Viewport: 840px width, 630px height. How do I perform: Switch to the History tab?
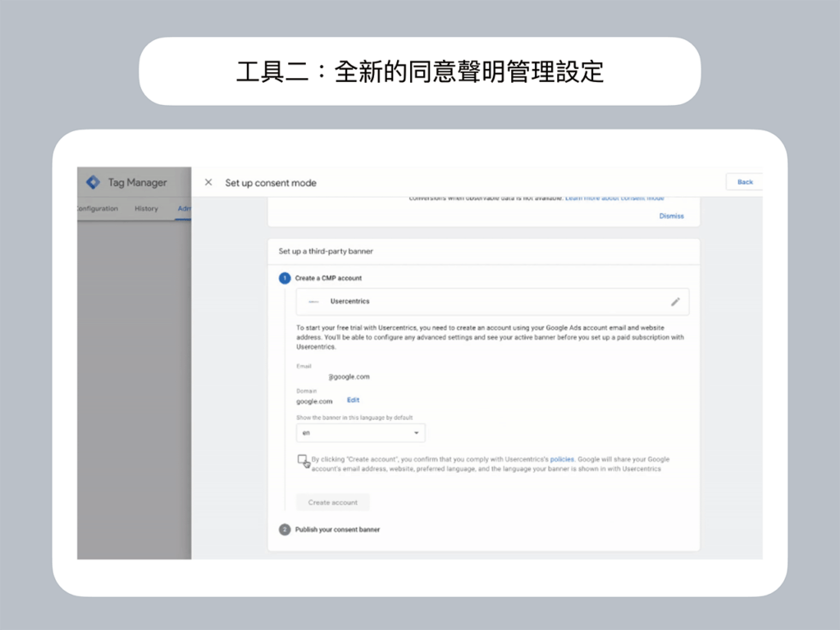click(146, 208)
